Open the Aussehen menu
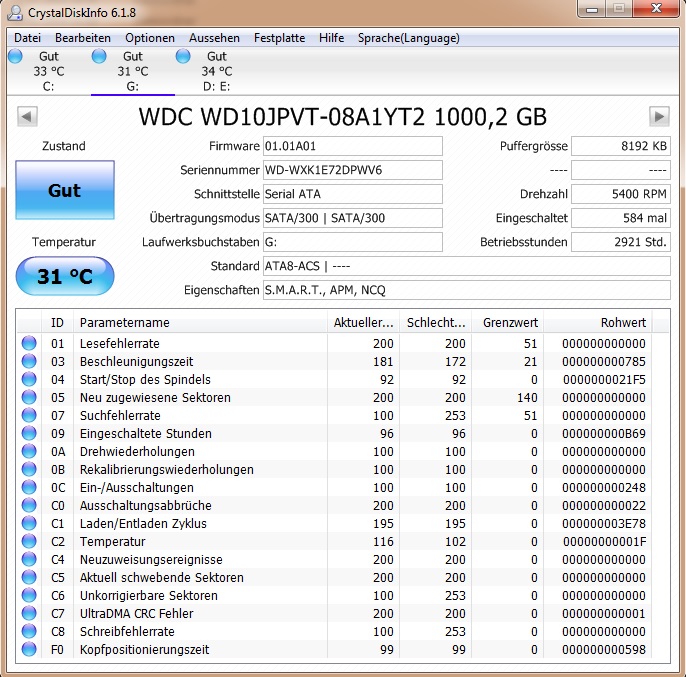This screenshot has width=686, height=677. coord(214,38)
